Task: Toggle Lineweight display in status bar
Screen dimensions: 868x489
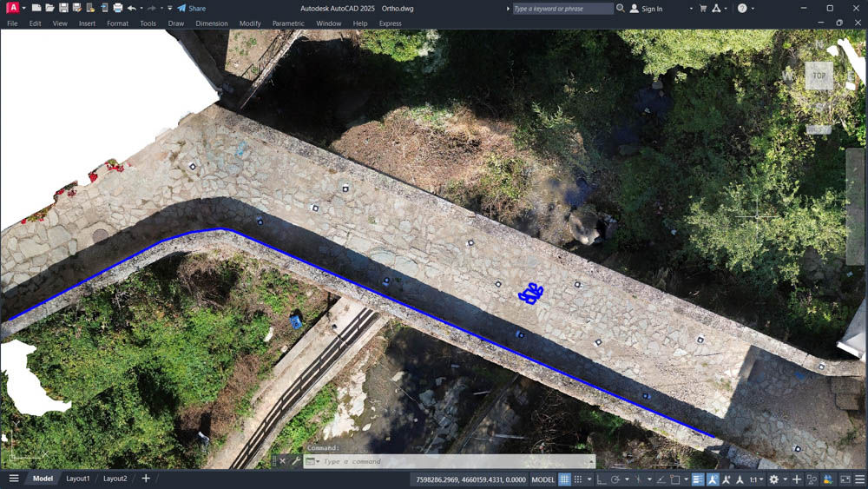Action: pos(698,479)
